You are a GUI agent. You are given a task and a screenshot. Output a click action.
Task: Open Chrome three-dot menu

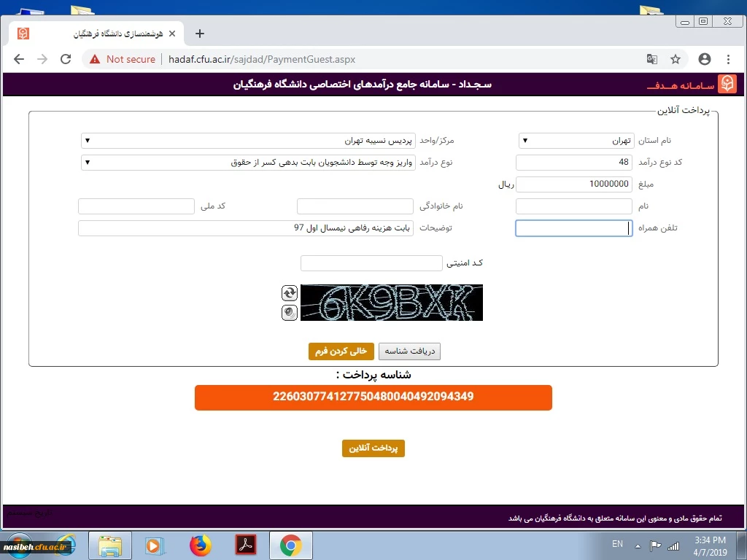click(x=728, y=59)
